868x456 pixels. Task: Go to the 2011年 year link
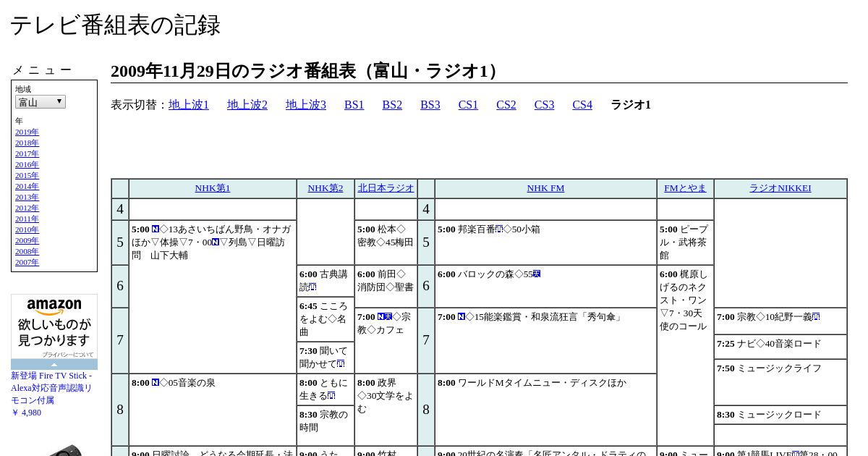[x=27, y=219]
